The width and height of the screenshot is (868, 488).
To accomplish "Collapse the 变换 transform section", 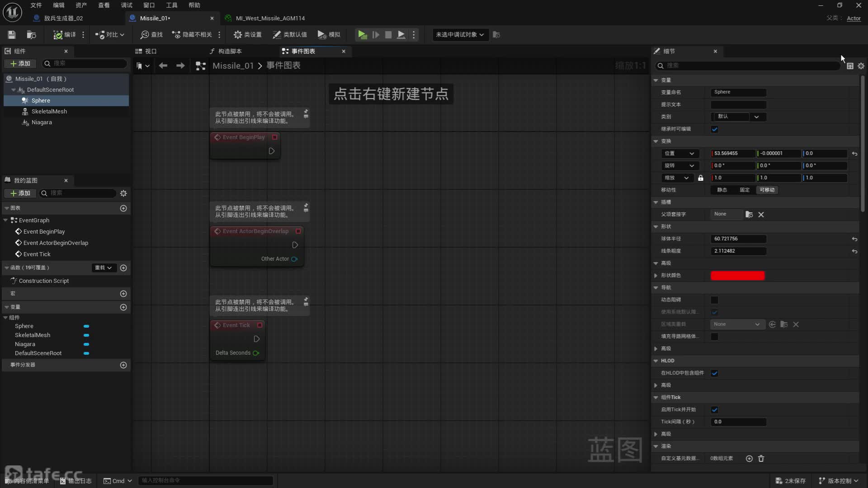I will 656,141.
